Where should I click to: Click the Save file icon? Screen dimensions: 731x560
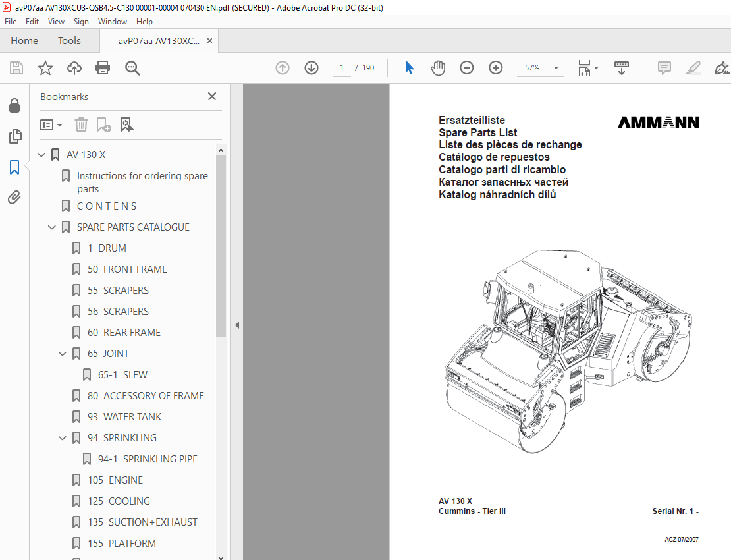click(16, 68)
